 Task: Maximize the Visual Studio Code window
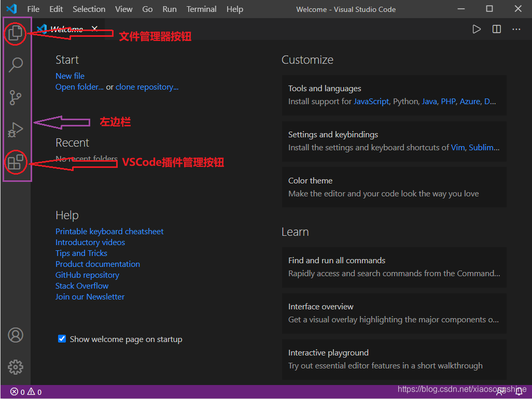pyautogui.click(x=489, y=9)
